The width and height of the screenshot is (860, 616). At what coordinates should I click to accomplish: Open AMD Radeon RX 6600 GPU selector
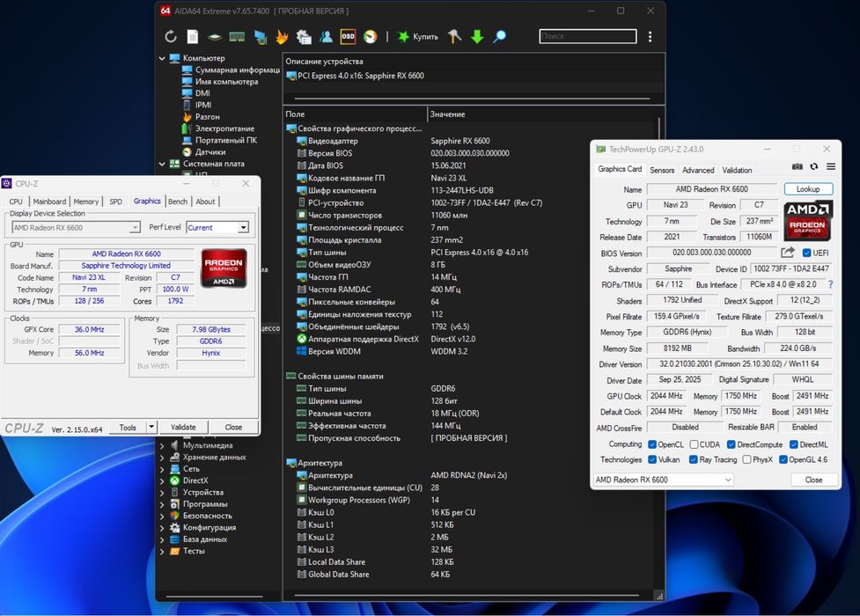click(664, 480)
